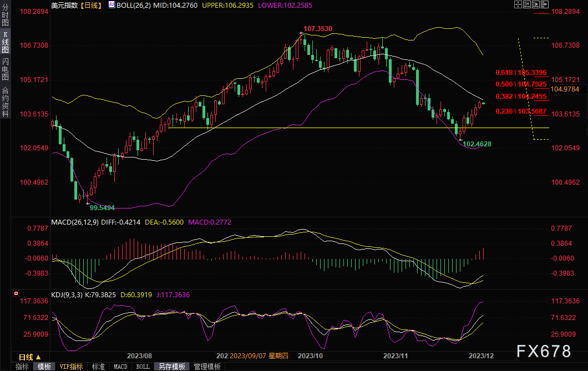The height and width of the screenshot is (371, 588).
Task: Click the high price label 107.3530
Action: (x=318, y=28)
